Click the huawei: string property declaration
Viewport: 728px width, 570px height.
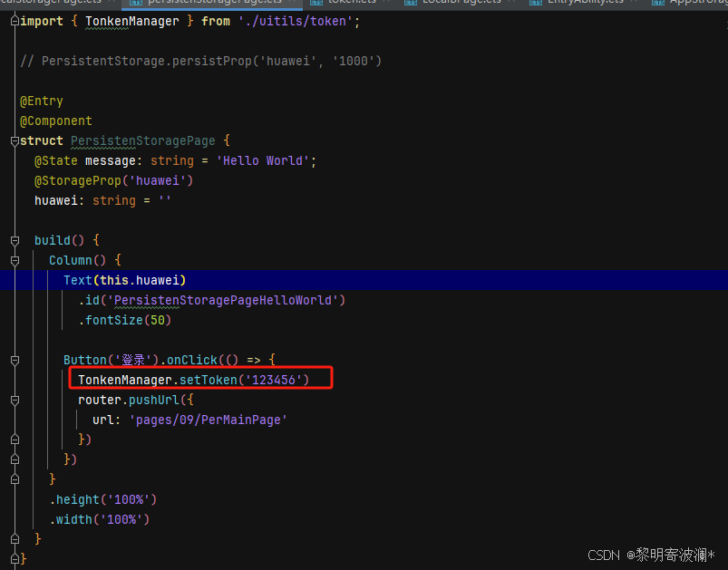(102, 201)
